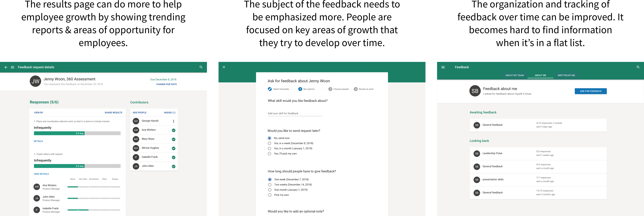The height and width of the screenshot is (216, 644).
Task: Open hamburger menu on the Feedback page
Action: pyautogui.click(x=443, y=67)
